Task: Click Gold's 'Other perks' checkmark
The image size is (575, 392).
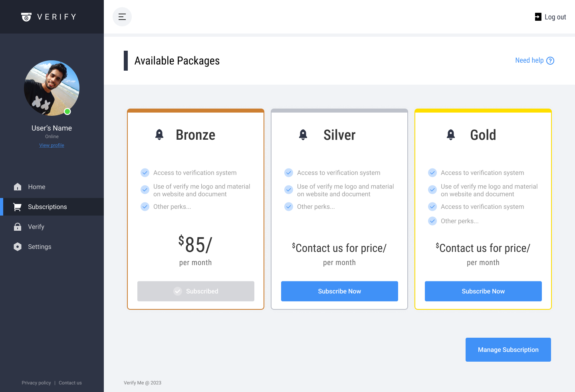Action: coord(432,221)
